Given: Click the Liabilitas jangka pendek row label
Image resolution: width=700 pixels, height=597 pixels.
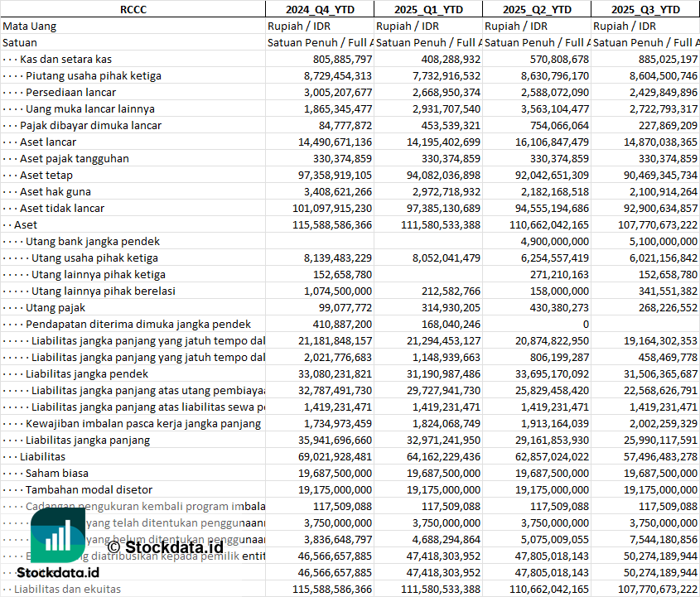Looking at the screenshot, I should (x=87, y=373).
